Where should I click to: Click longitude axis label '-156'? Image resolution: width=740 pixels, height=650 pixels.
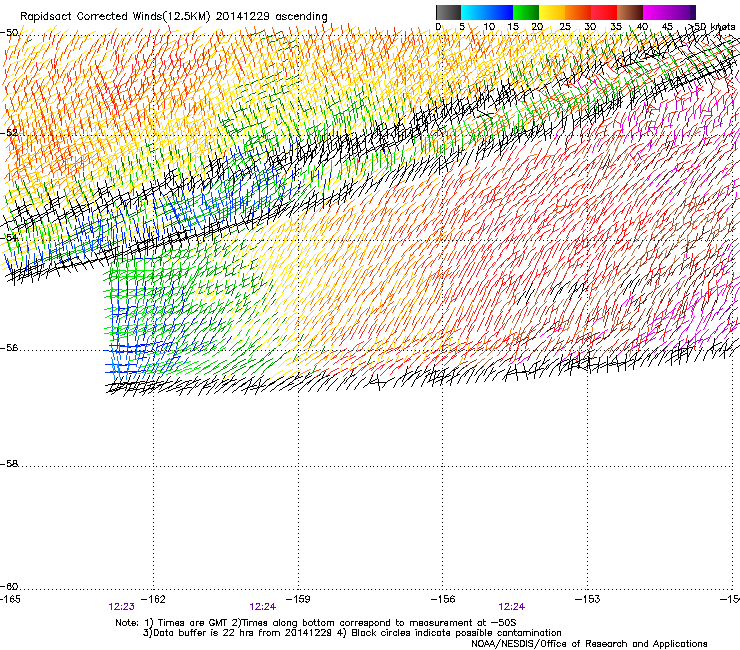[x=443, y=599]
